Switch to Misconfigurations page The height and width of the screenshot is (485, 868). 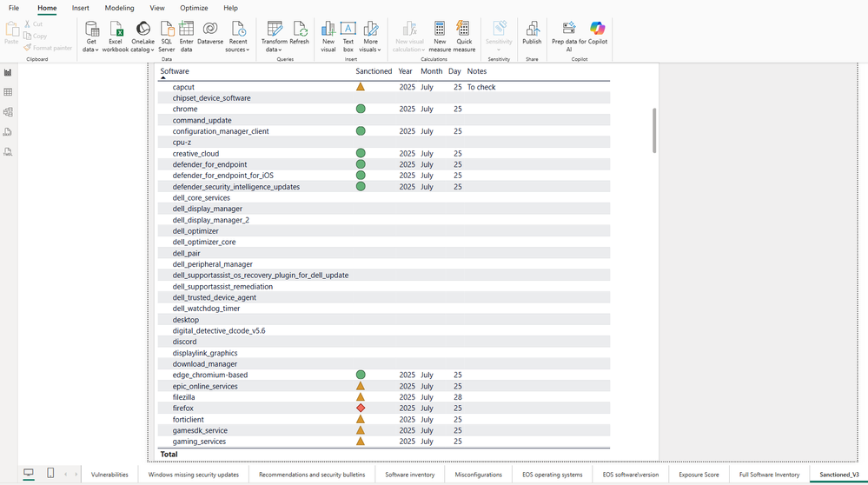click(478, 475)
